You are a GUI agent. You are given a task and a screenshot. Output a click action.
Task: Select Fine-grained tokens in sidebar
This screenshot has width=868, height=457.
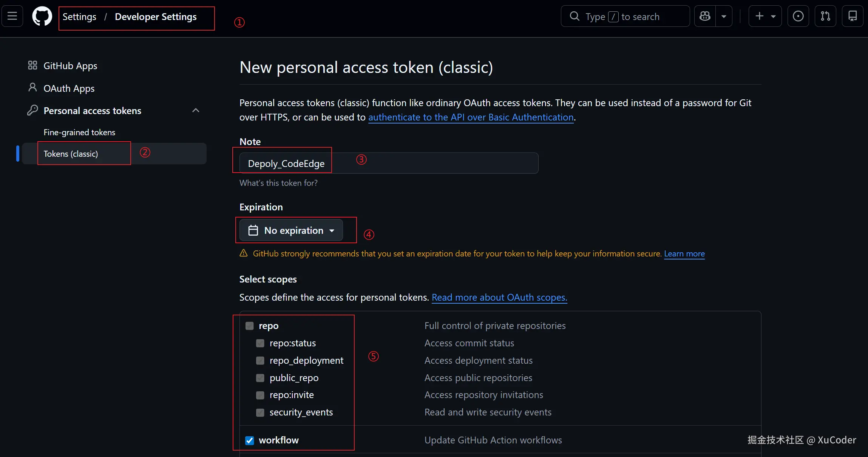(79, 133)
